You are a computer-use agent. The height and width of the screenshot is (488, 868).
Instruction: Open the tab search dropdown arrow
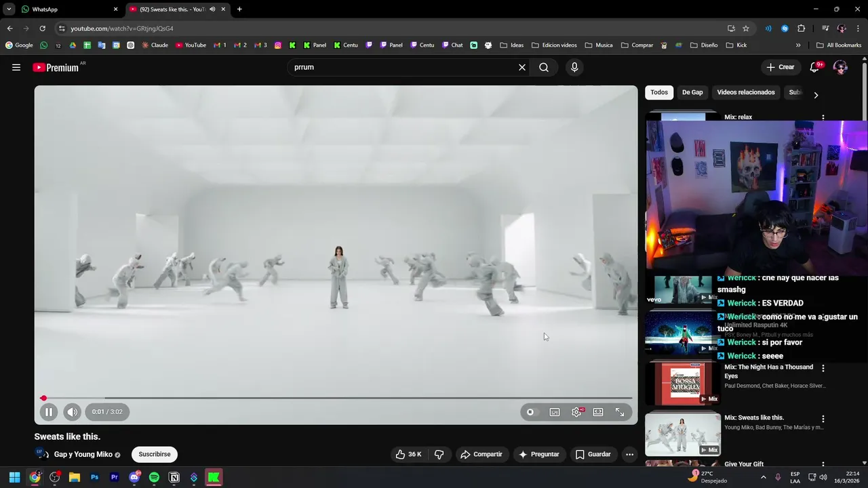(x=9, y=9)
